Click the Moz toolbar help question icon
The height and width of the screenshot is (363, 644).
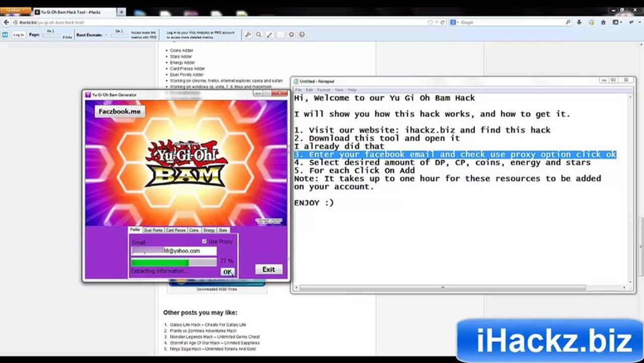point(302,35)
